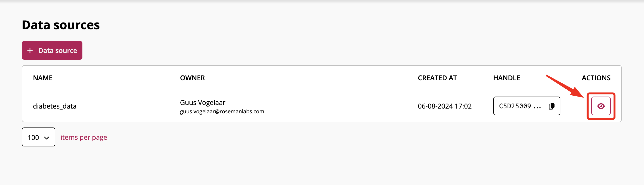Copy the handle using the clipboard icon
The width and height of the screenshot is (644, 185).
point(551,106)
